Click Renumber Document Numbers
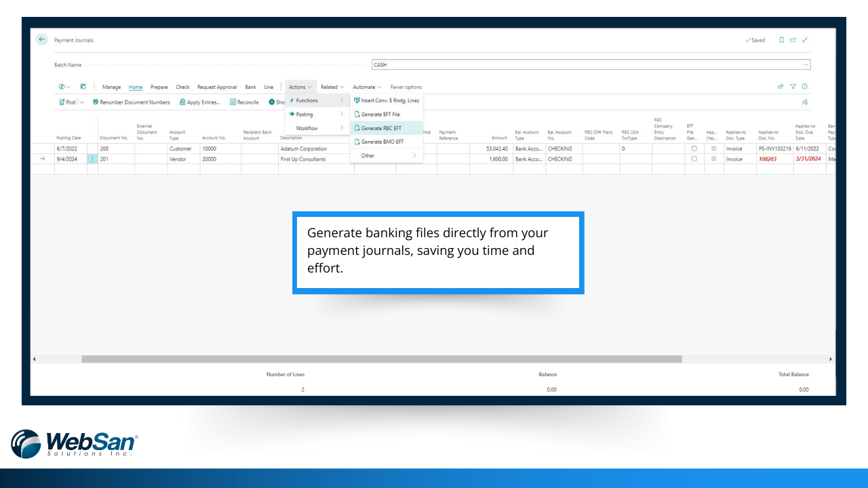The width and height of the screenshot is (868, 488). (x=132, y=102)
